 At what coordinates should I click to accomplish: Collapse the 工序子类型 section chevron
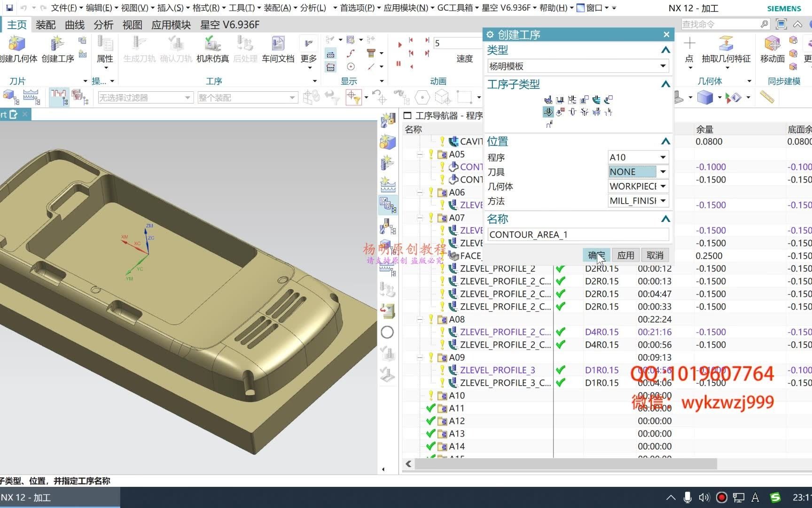click(x=665, y=84)
